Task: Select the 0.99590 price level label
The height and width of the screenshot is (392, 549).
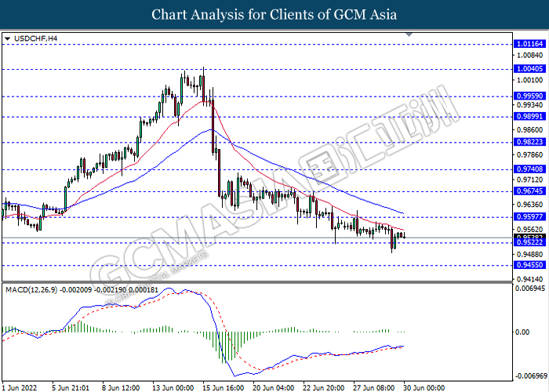Action: tap(529, 96)
